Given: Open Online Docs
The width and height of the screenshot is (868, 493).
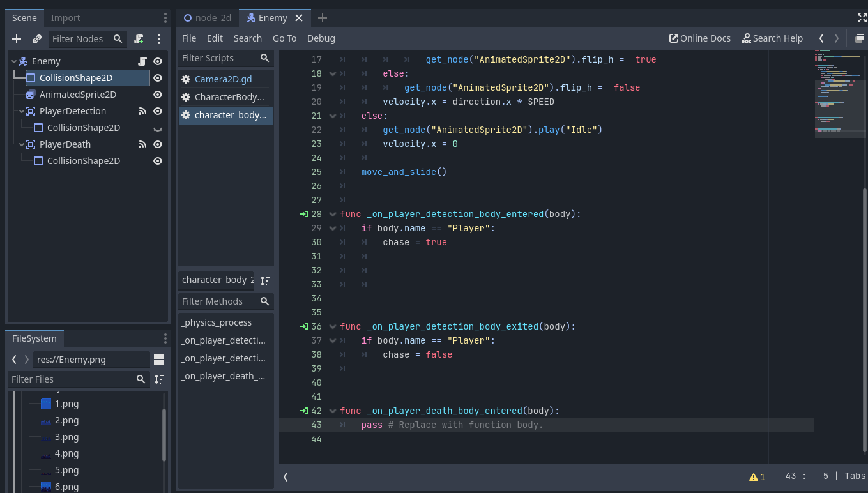Looking at the screenshot, I should [x=699, y=38].
